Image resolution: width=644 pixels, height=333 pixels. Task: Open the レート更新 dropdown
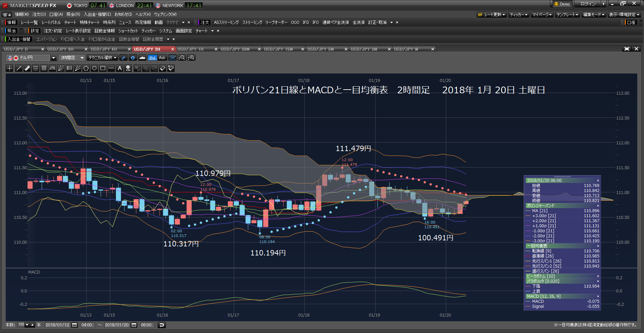(x=495, y=15)
